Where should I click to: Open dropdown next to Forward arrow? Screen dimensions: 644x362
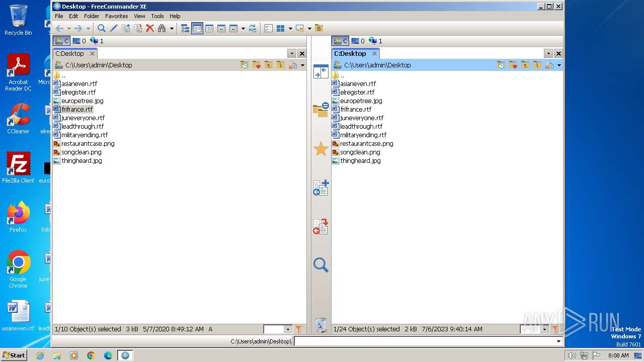[x=88, y=29]
